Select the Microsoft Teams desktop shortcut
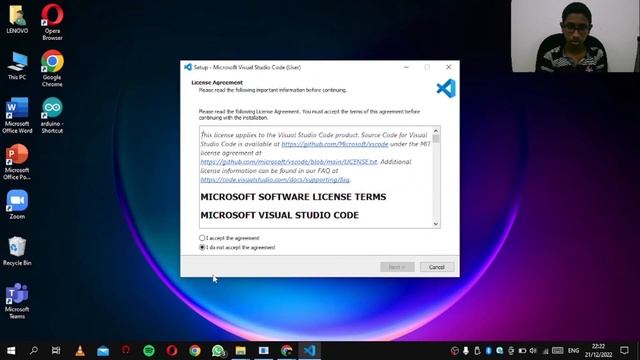The height and width of the screenshot is (360, 640). (x=17, y=301)
